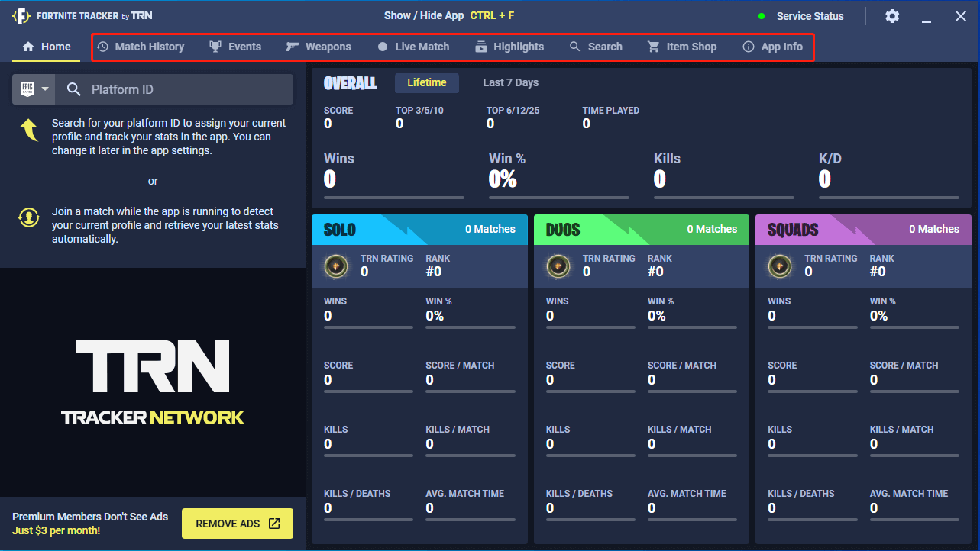Click Duos '0 Matches' text

coord(712,229)
